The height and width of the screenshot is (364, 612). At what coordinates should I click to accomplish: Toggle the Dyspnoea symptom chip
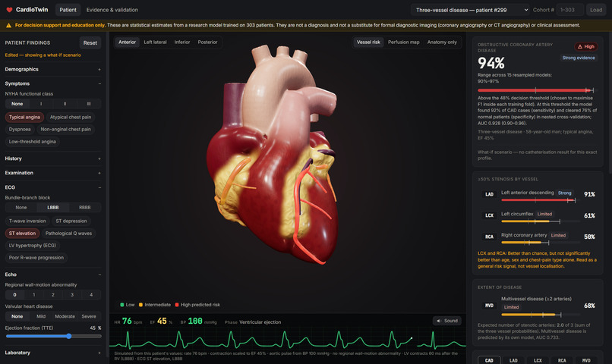point(20,130)
